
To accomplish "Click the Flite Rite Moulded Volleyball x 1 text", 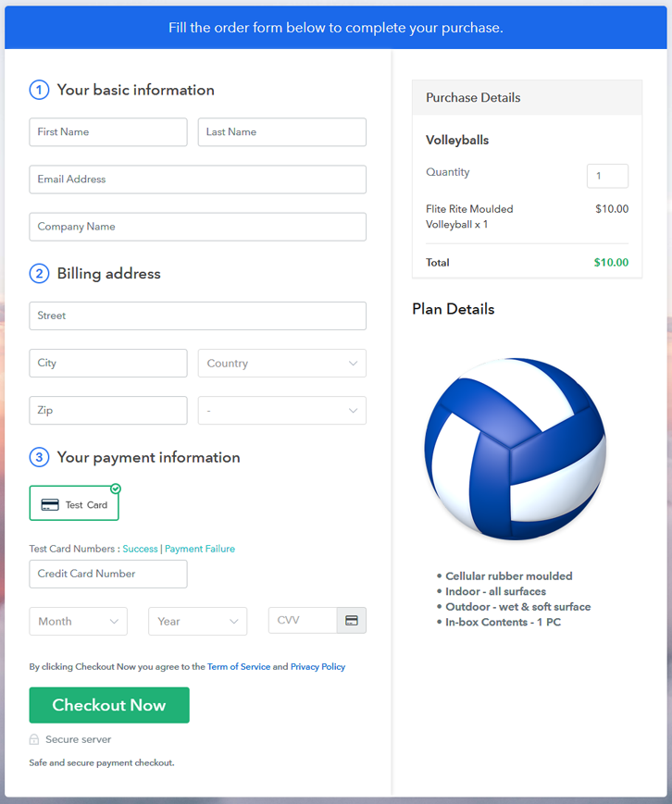I will point(469,216).
